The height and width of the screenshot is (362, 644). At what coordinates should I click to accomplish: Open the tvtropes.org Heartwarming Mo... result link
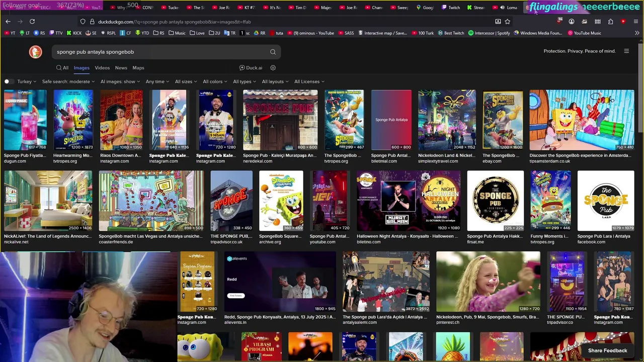click(72, 155)
